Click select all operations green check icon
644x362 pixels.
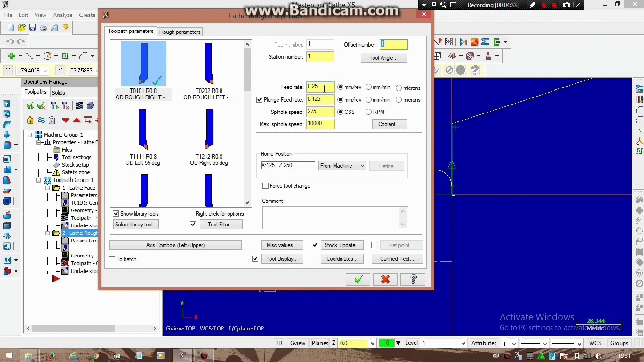tap(30, 106)
